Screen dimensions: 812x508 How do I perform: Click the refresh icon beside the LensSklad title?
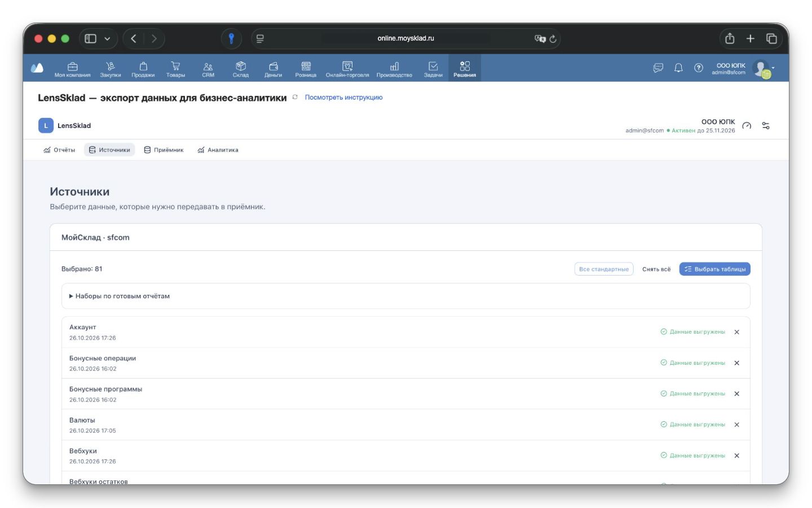pos(295,97)
